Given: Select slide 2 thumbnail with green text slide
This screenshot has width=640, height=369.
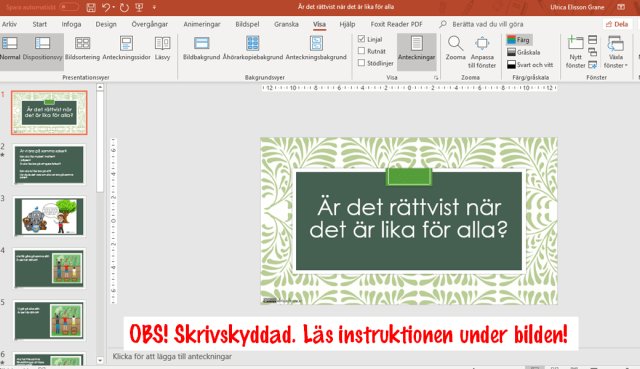Looking at the screenshot, I should click(x=49, y=164).
